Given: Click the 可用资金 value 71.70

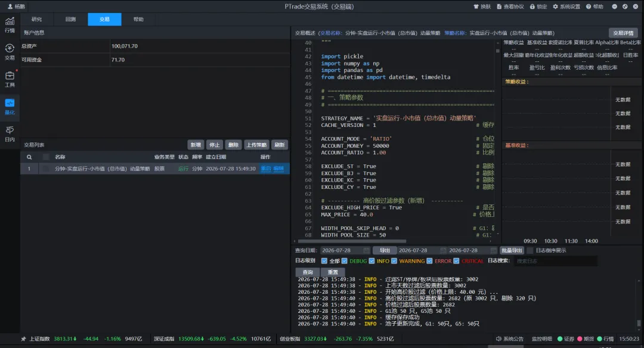Looking at the screenshot, I should click(118, 60).
